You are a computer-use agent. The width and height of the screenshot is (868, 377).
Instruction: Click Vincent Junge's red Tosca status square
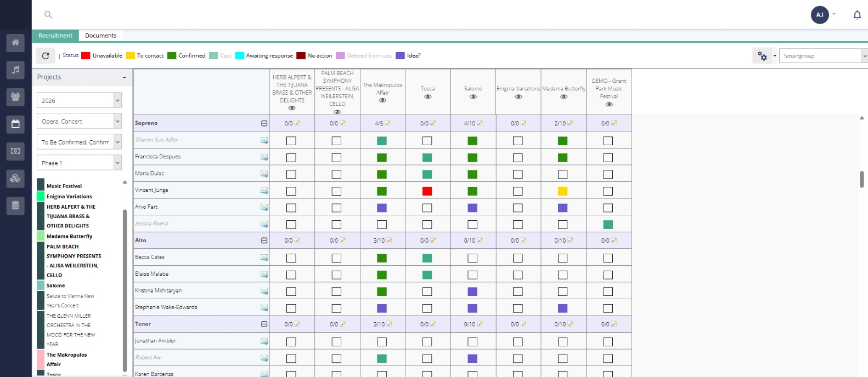tap(427, 191)
